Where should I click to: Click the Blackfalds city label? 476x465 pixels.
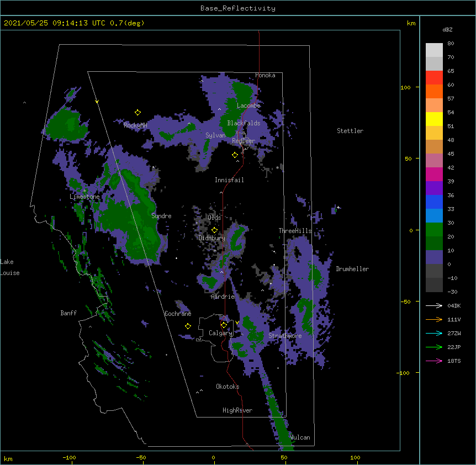point(244,123)
